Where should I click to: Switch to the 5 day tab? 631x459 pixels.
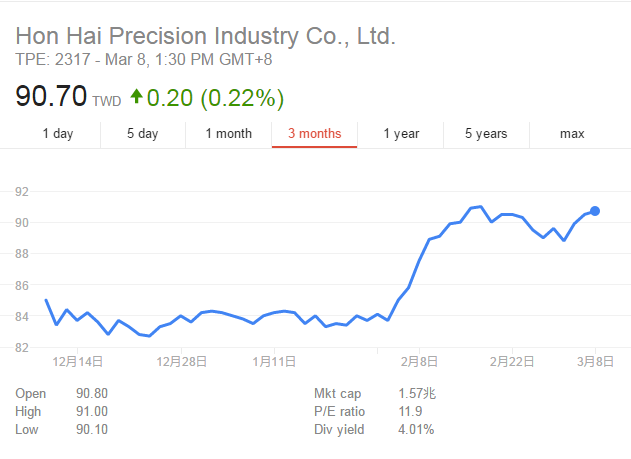pos(143,134)
